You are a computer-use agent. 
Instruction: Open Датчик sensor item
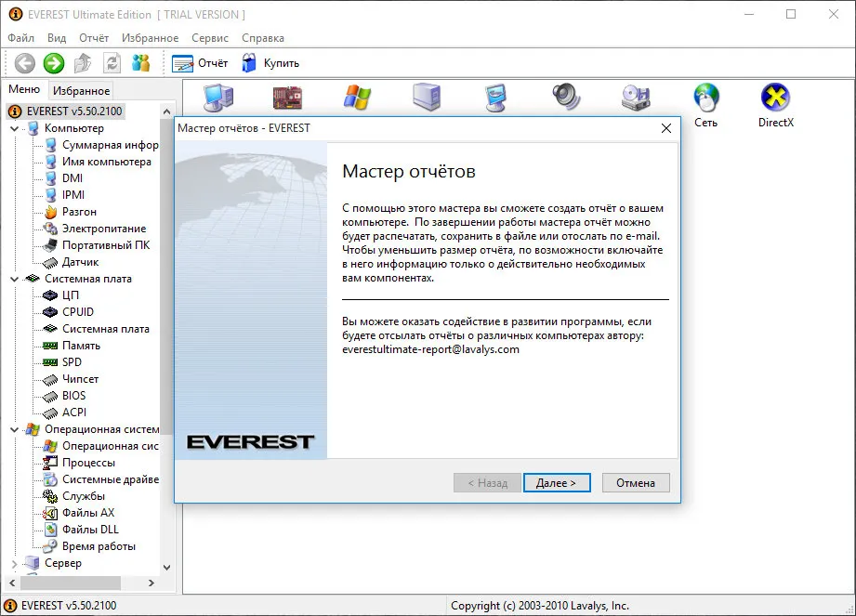coord(71,262)
